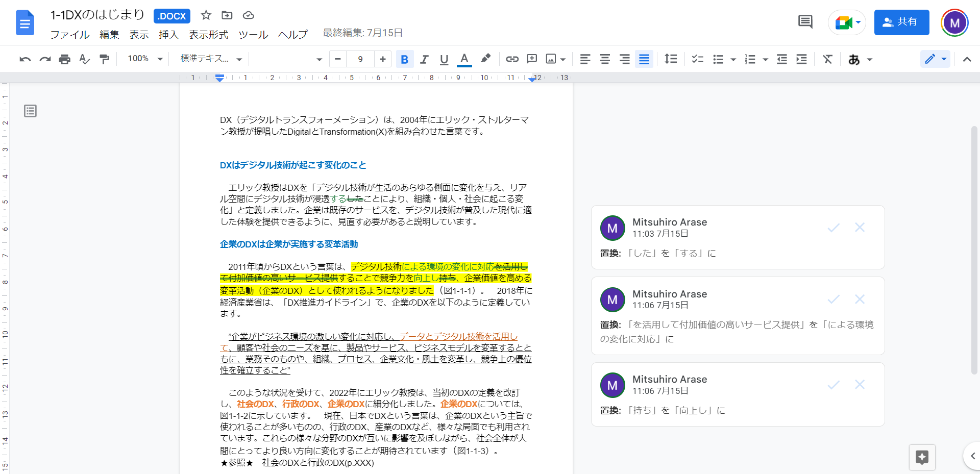Justify text alignment
The width and height of the screenshot is (980, 474).
coord(644,59)
